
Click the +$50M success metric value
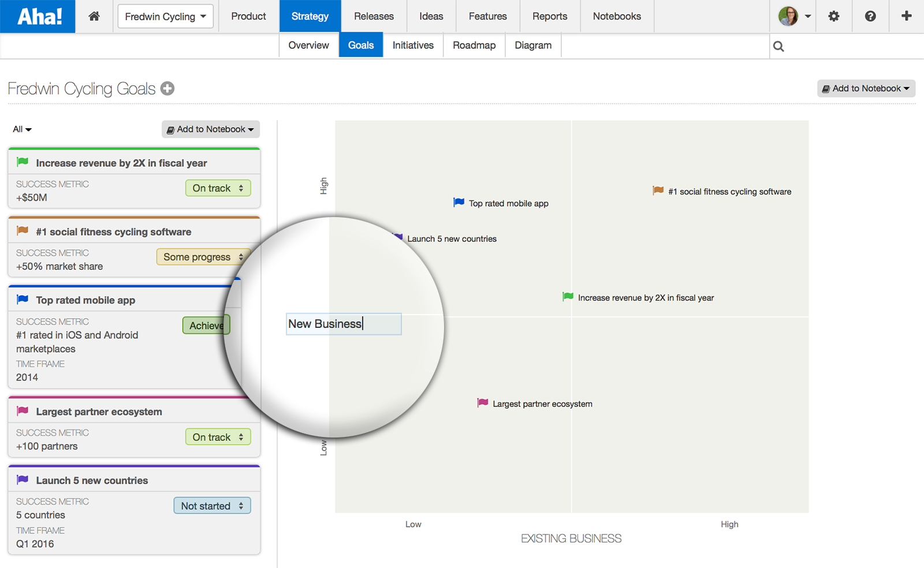click(x=32, y=197)
